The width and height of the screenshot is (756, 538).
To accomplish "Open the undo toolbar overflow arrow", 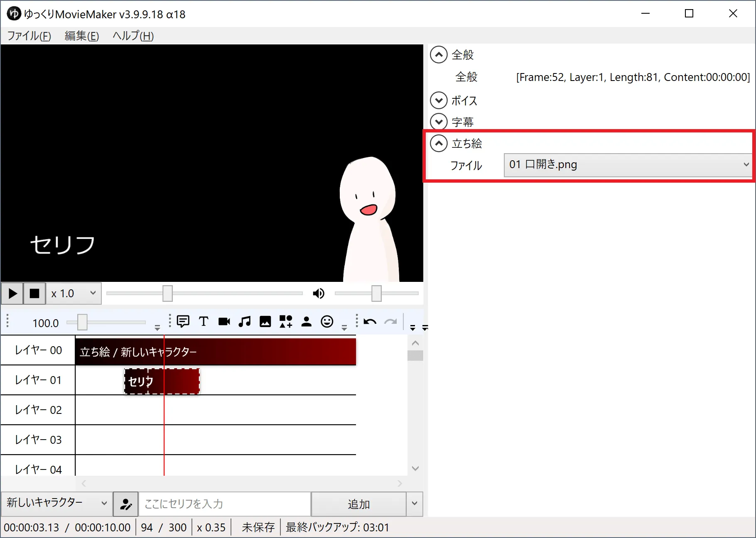I will tap(412, 328).
